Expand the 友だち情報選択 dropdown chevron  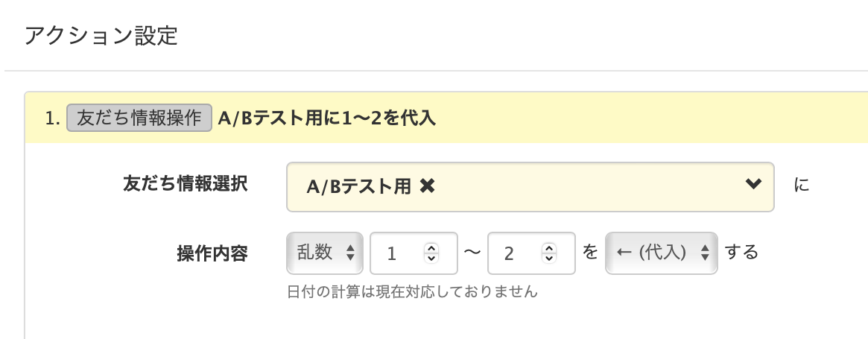[x=753, y=185]
